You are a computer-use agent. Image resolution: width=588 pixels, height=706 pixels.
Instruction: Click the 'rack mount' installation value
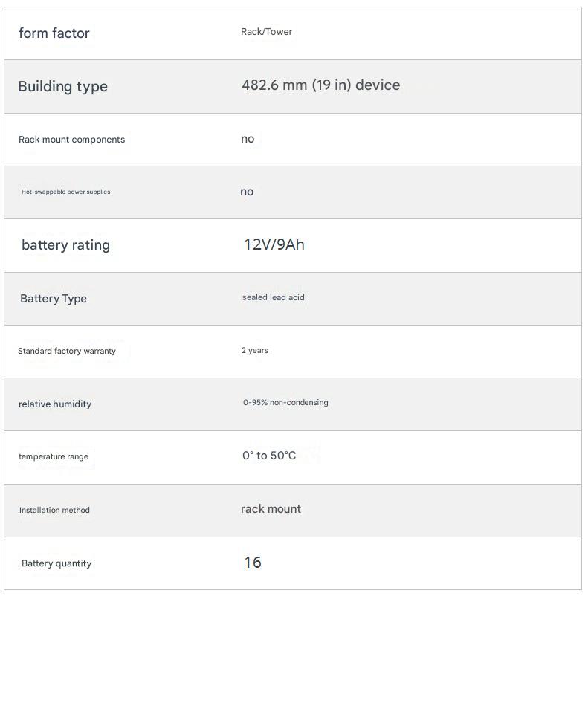(x=271, y=509)
